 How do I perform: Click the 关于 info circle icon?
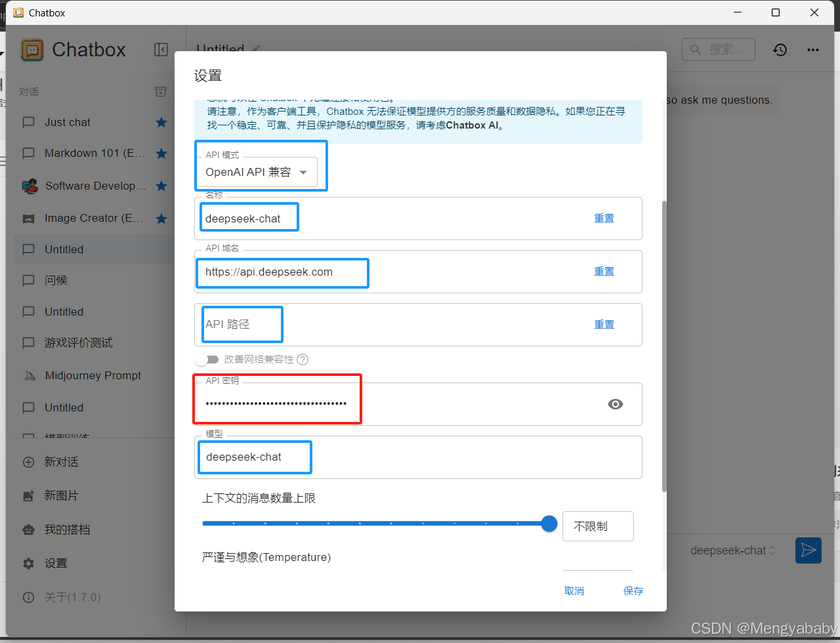pos(29,597)
